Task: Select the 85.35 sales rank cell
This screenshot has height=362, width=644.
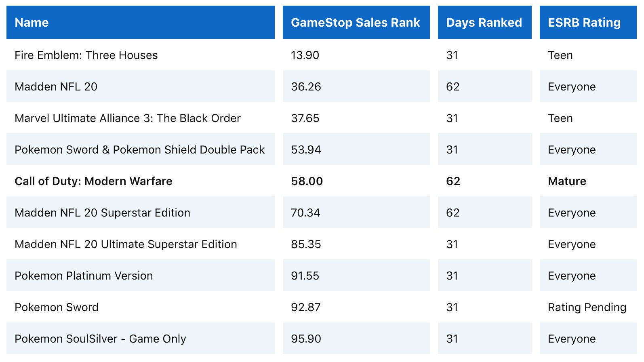Action: 306,244
